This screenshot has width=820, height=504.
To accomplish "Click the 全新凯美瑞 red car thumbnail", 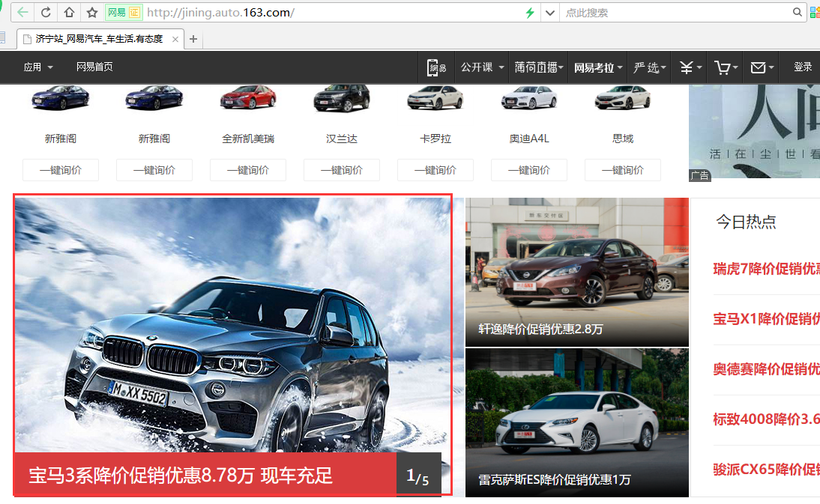I will 248,98.
